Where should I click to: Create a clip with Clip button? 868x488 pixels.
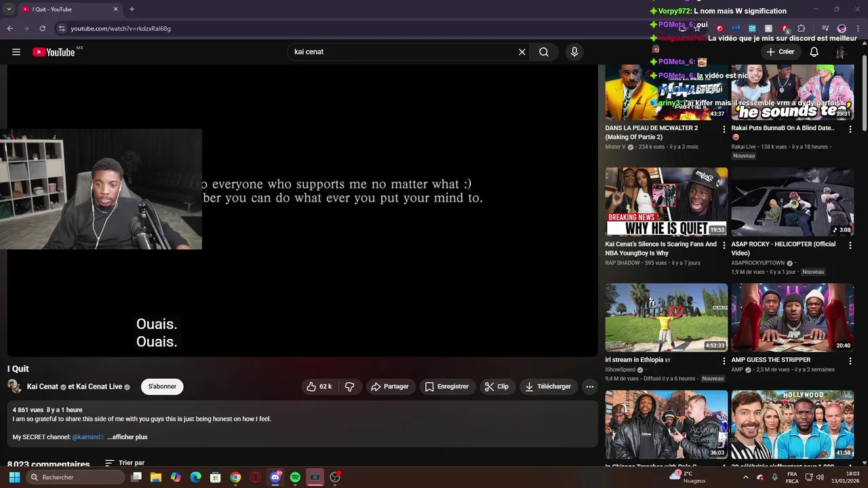(x=496, y=386)
